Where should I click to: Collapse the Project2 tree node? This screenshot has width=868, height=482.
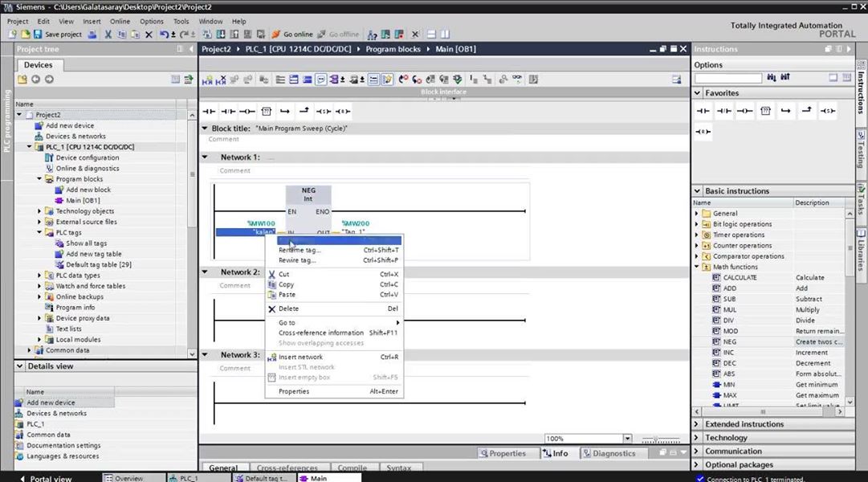pos(19,115)
